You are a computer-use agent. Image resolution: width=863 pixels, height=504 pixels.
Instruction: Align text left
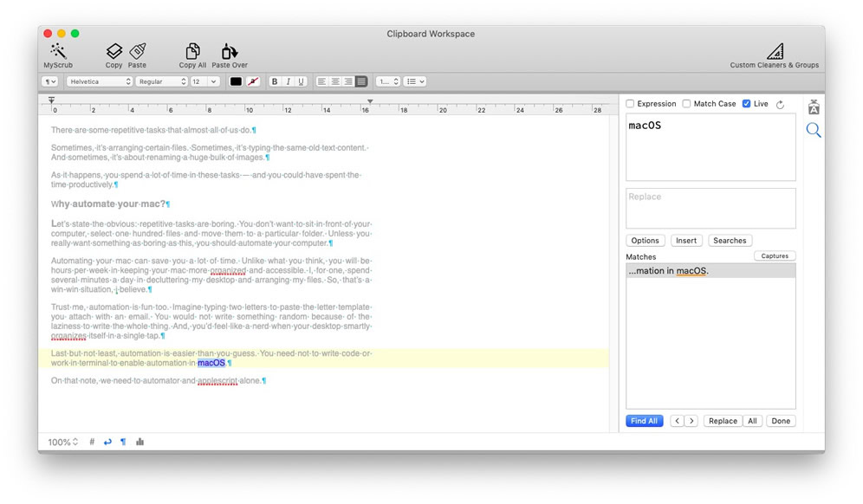[x=322, y=81]
